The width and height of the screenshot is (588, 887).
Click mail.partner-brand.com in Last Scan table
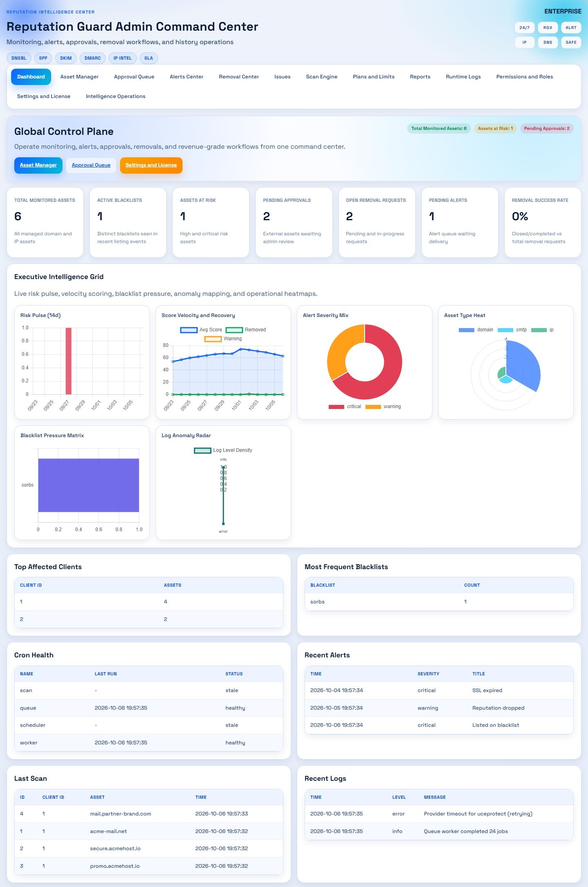point(120,814)
